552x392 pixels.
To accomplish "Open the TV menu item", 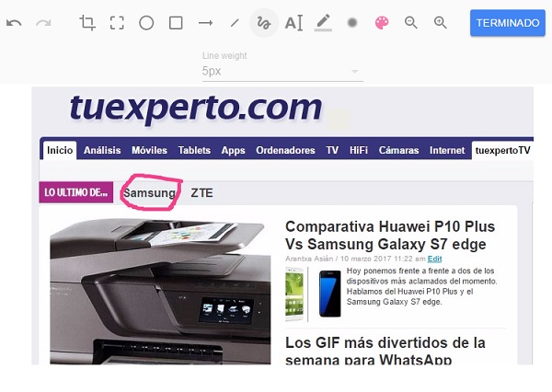I will coord(332,150).
